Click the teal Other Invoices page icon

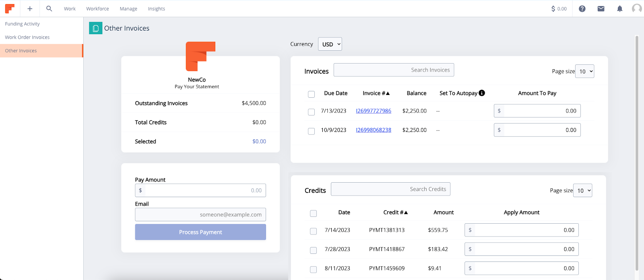tap(95, 28)
